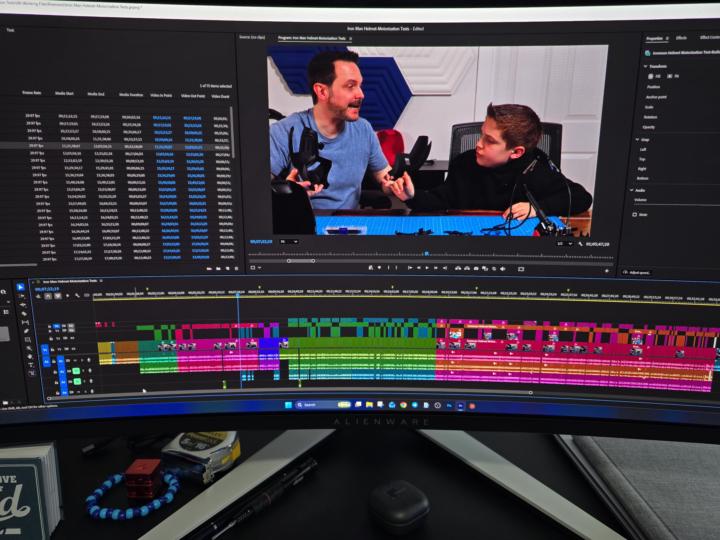
Task: Collapse the Transform section
Action: coord(646,66)
